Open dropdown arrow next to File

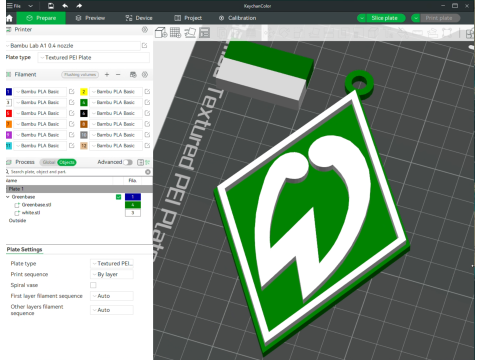30,6
